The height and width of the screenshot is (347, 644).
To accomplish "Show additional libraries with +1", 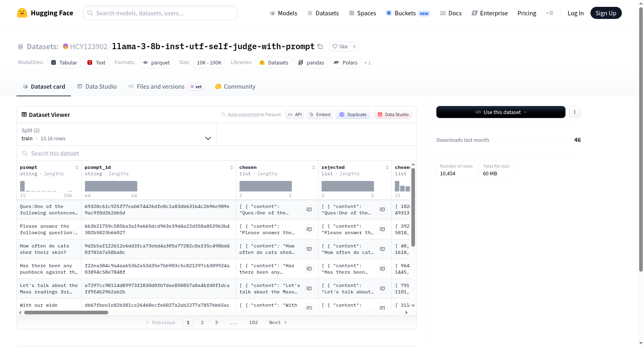I will click(x=367, y=62).
